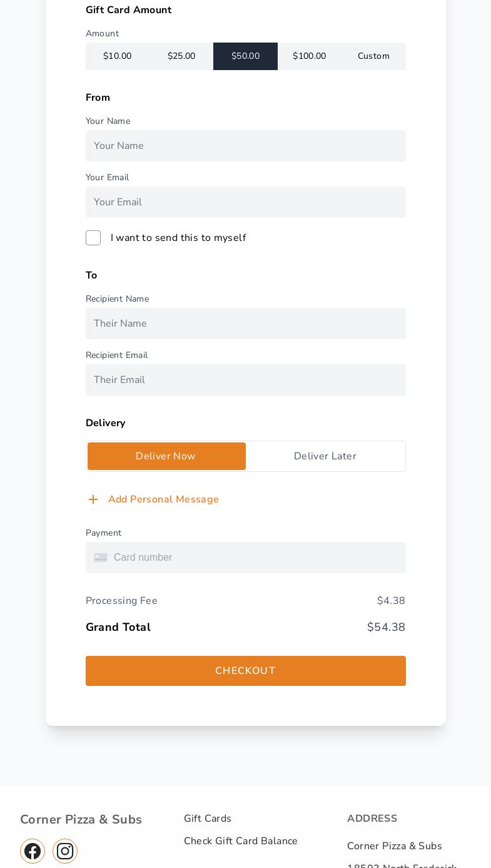
Task: Open the Facebook page icon
Action: click(x=33, y=851)
